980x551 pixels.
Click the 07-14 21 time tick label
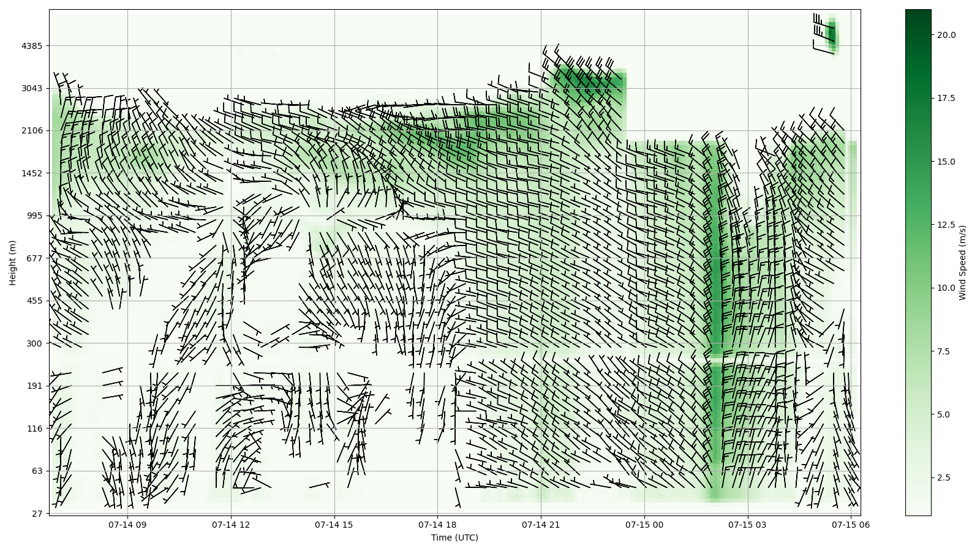541,525
